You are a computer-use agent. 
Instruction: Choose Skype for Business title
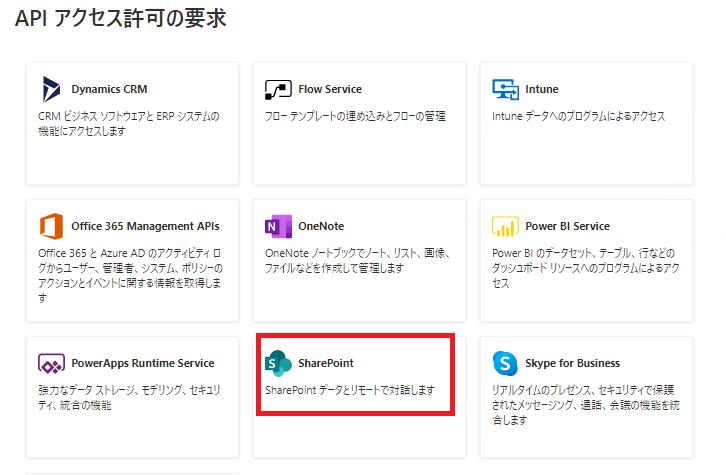(x=572, y=363)
